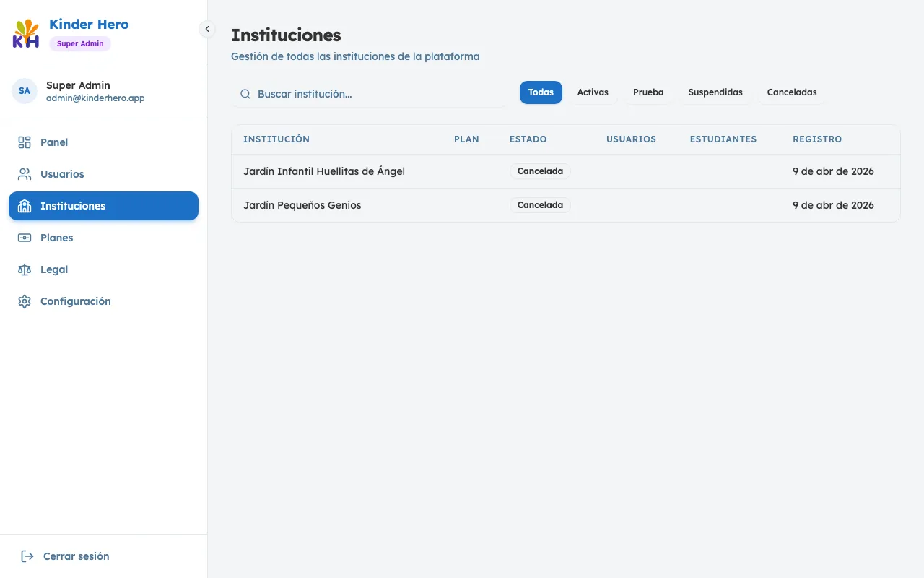Click the Planes banknote icon
The image size is (924, 578).
coord(25,238)
